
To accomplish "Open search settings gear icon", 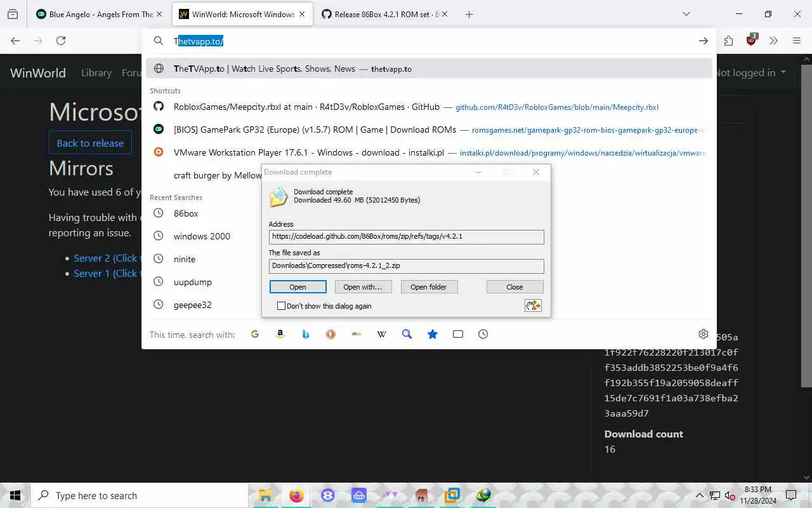I will [704, 334].
